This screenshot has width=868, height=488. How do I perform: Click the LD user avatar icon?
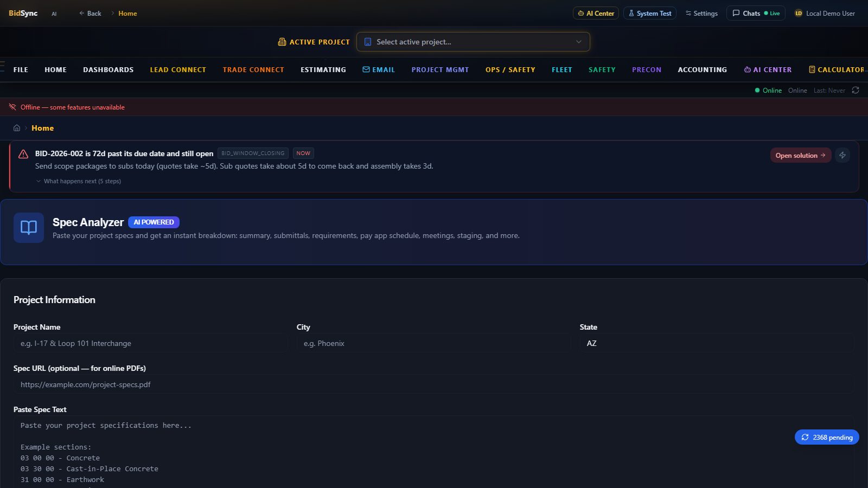pyautogui.click(x=799, y=13)
